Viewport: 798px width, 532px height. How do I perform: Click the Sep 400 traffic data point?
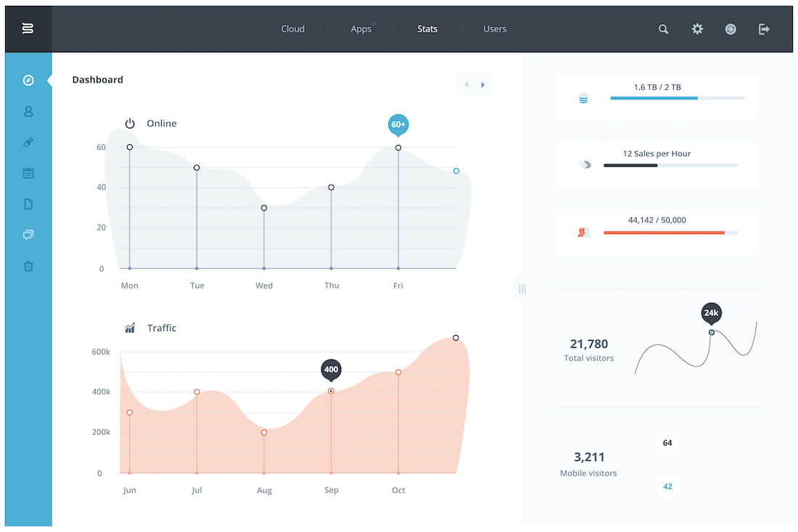pos(331,391)
